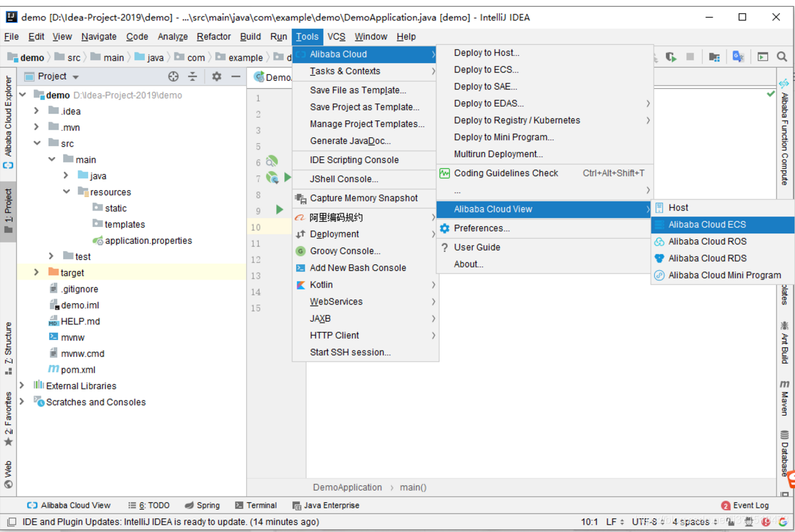Choose Host in Alibaba Cloud View submenu
This screenshot has height=532, width=795.
click(x=722, y=207)
